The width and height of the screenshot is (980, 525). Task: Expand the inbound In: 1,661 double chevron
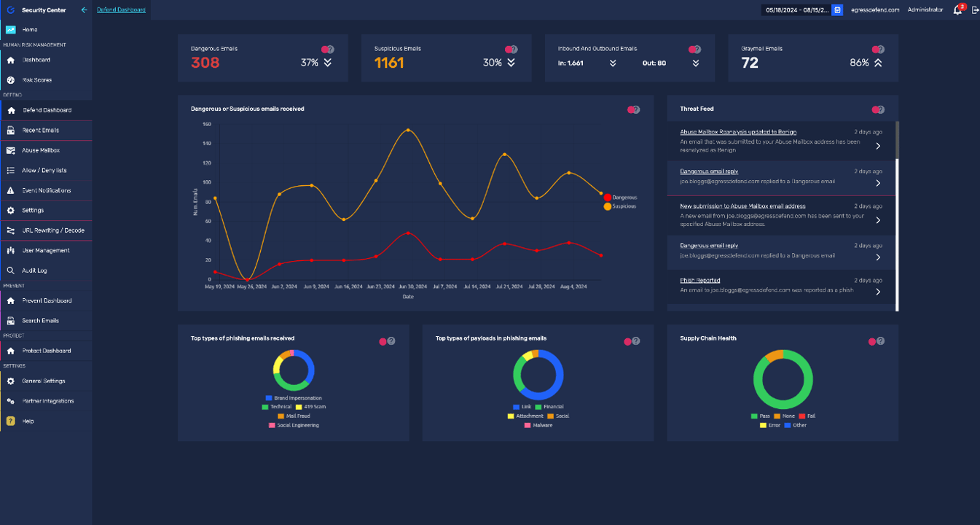click(x=613, y=63)
